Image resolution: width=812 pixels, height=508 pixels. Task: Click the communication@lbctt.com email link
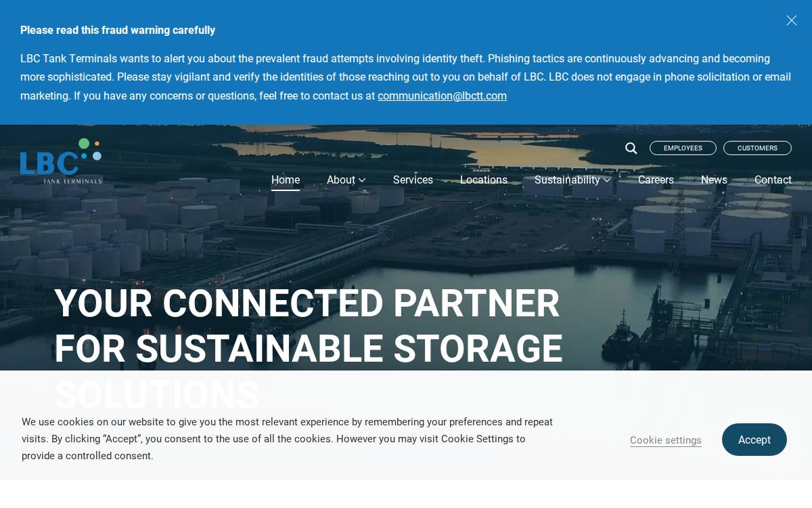pos(442,96)
